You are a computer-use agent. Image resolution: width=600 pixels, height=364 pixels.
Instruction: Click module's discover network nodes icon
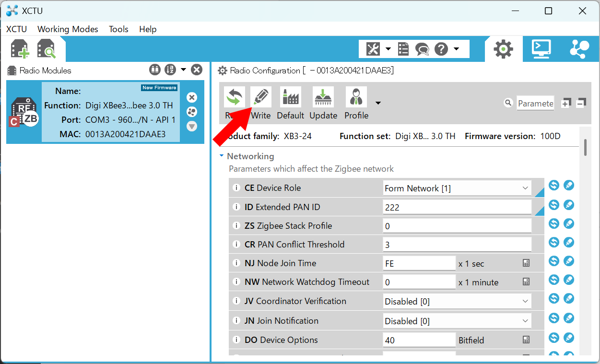(192, 112)
